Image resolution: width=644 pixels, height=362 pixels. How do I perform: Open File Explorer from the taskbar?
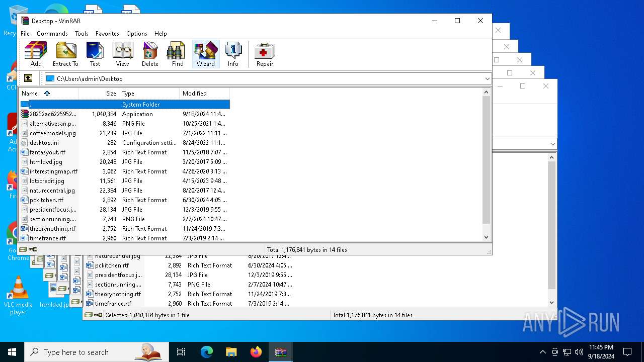(x=231, y=352)
